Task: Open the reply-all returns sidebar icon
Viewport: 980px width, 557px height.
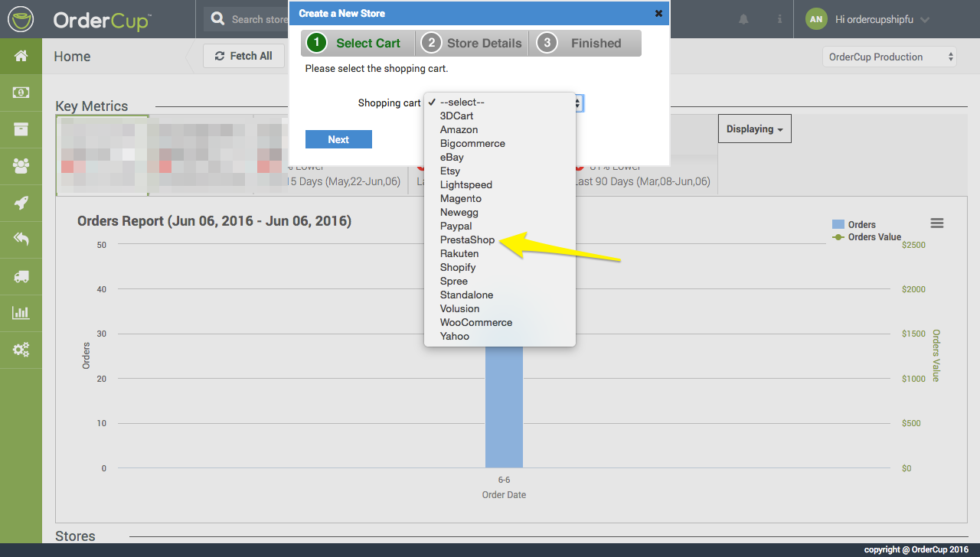Action: (21, 239)
